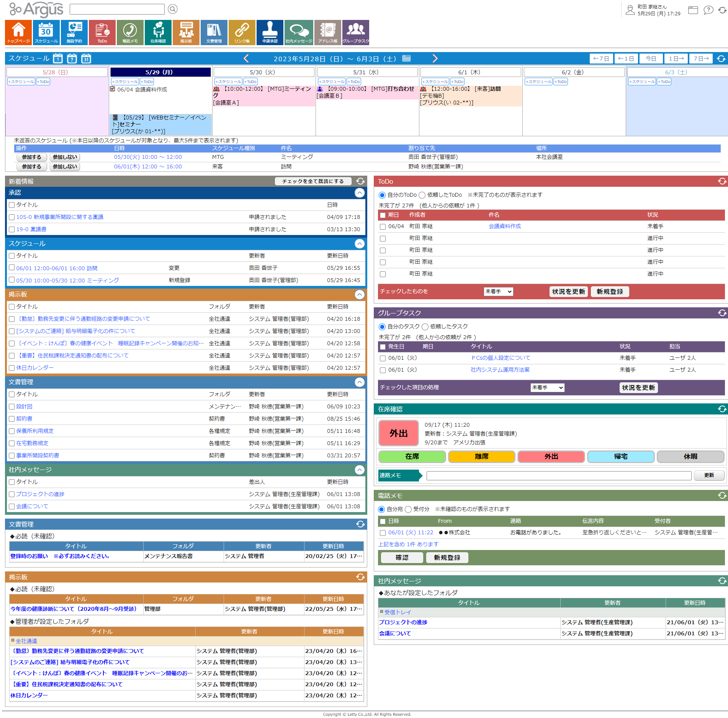
Task: Go to today using 今日 button
Action: (651, 59)
